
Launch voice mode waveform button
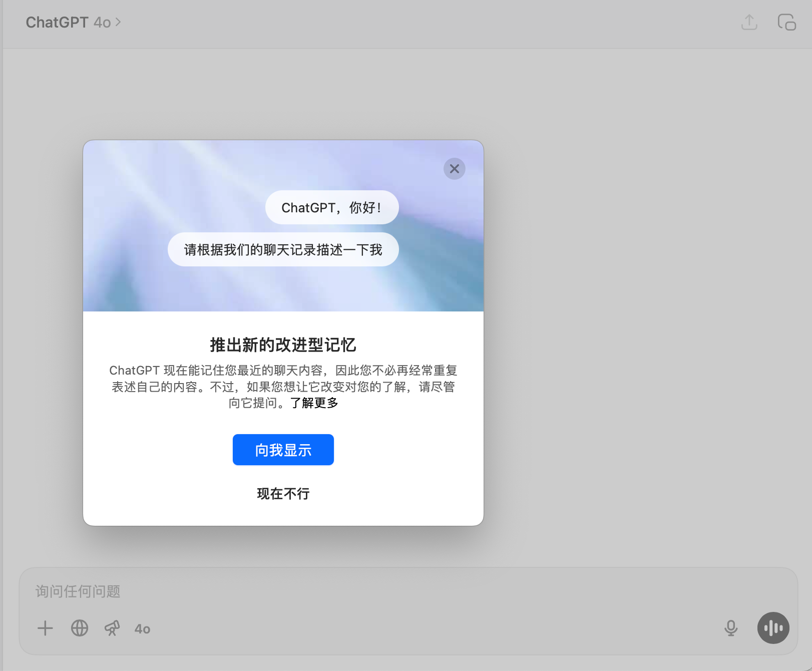coord(773,628)
